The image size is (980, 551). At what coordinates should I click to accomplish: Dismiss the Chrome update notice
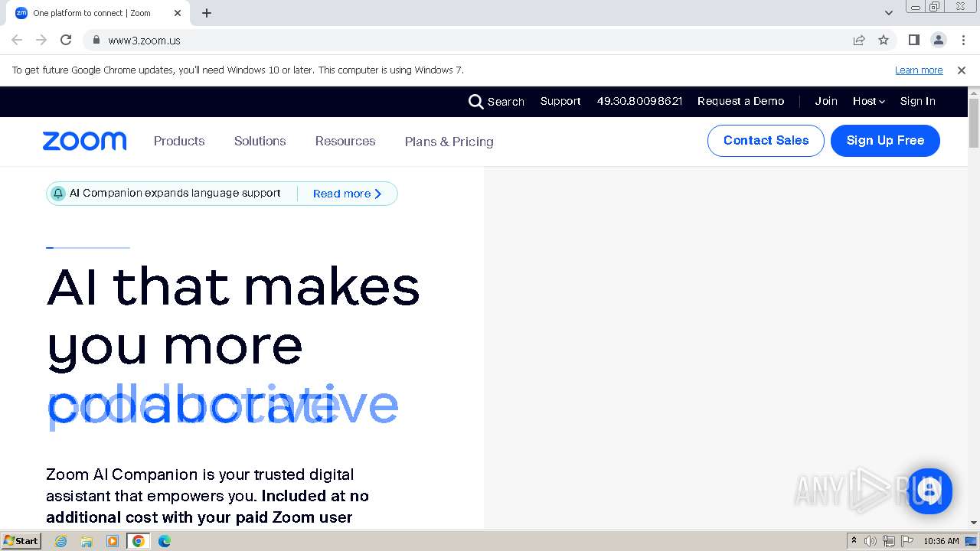coord(962,70)
